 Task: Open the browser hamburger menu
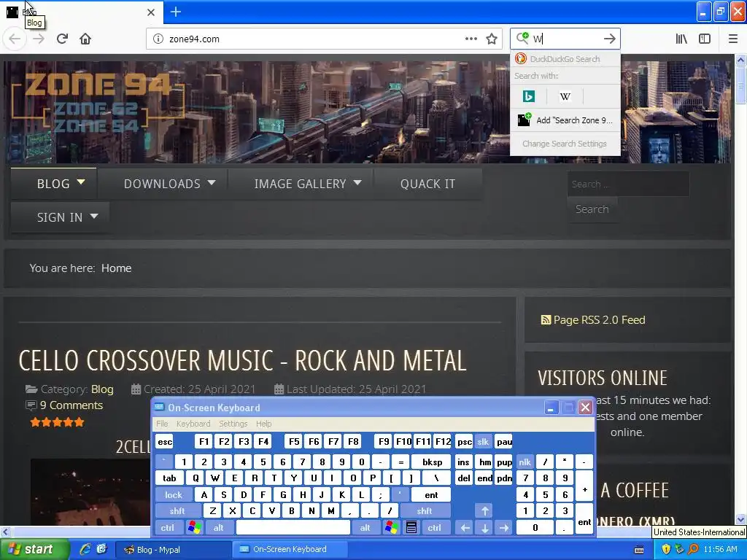pos(732,39)
